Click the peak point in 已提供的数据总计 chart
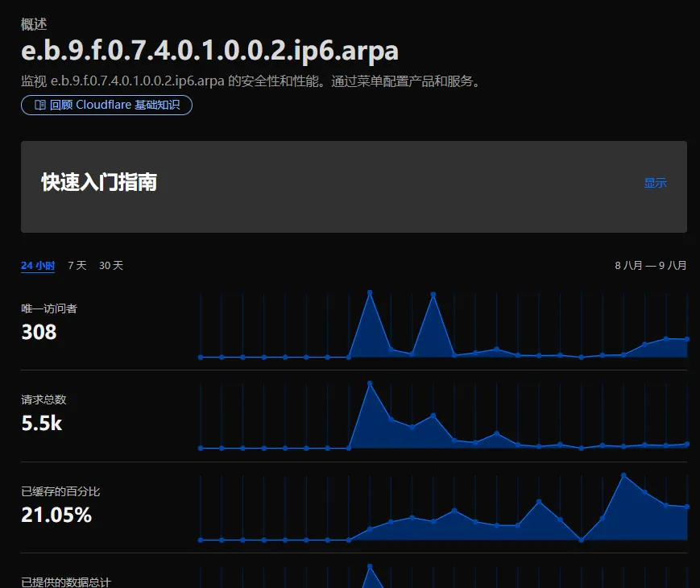Screen dimensions: 700x588 tap(370, 567)
